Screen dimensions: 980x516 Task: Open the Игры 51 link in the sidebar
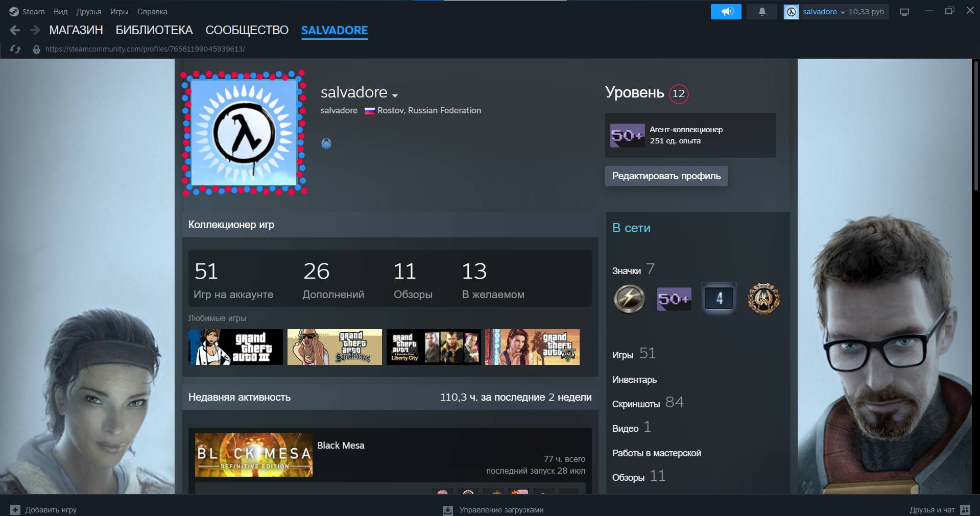click(634, 354)
